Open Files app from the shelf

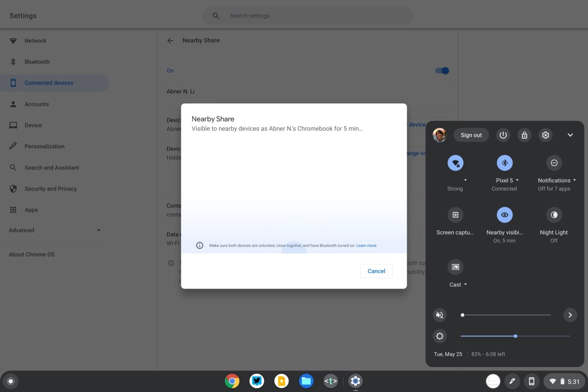coord(306,381)
